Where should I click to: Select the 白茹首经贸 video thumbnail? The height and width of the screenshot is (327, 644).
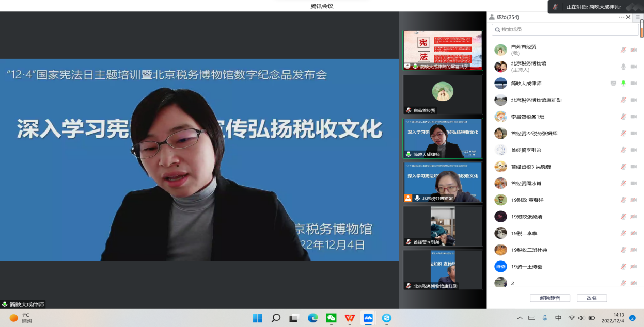[443, 94]
